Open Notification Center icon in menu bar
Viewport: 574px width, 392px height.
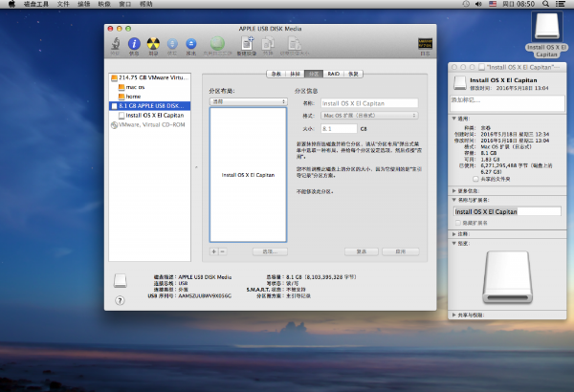(560, 4)
